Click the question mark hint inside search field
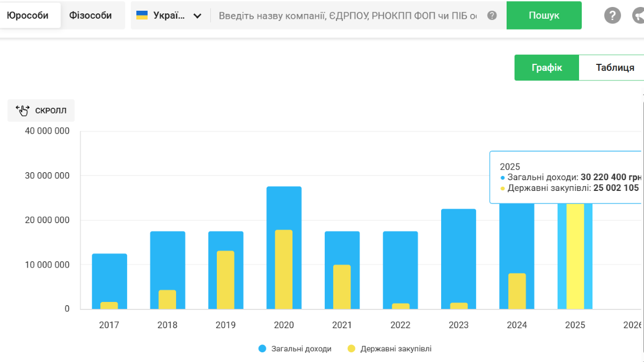 [492, 16]
